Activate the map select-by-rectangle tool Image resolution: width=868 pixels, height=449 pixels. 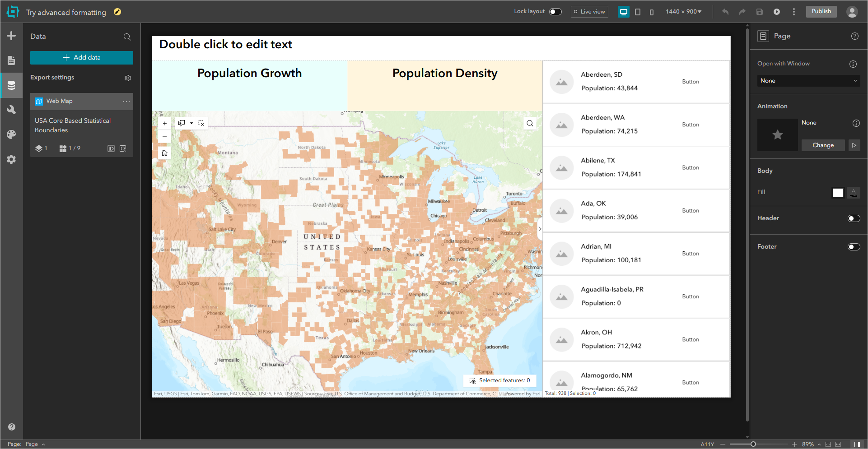pos(182,123)
